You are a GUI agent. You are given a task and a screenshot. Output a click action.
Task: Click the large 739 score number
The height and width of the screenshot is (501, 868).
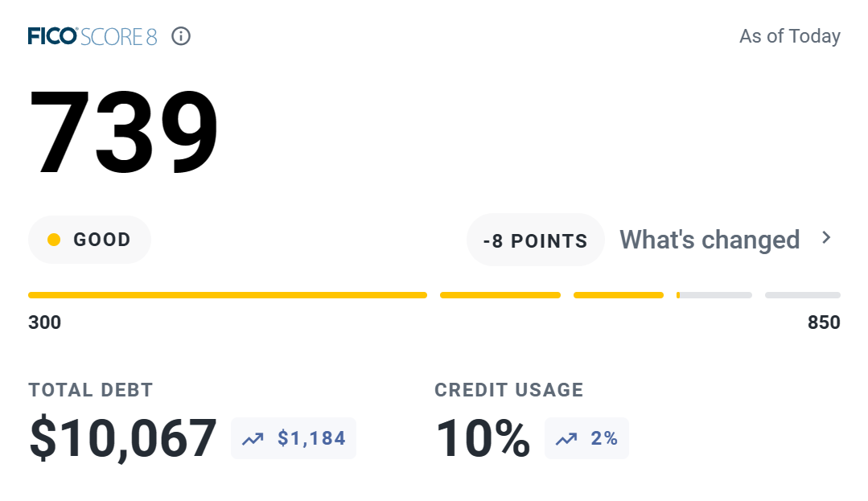[x=124, y=133]
